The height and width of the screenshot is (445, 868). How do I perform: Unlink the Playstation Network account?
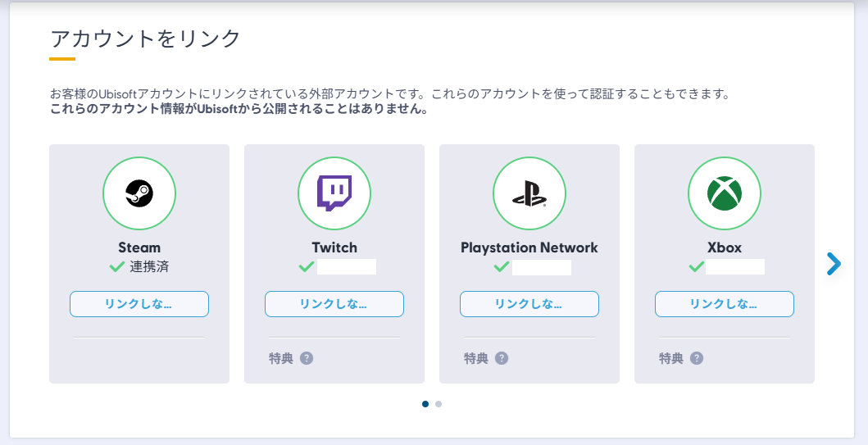pos(529,304)
